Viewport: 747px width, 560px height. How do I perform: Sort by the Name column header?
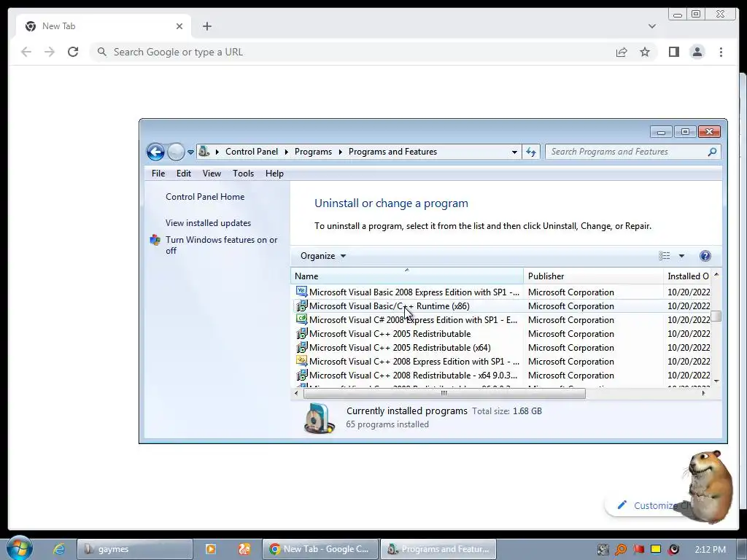point(407,276)
